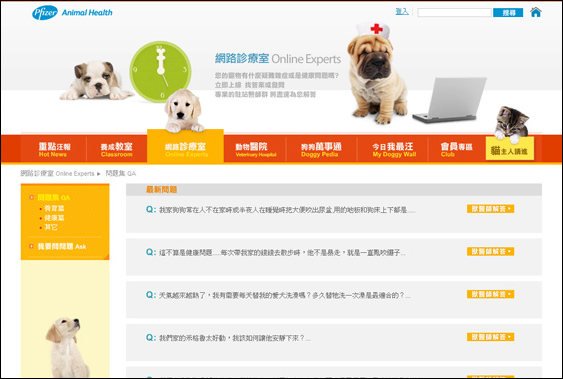This screenshot has width=563, height=379.
Task: Click 獸醫師解答 for the 我家狗狗 question
Action: coord(490,209)
